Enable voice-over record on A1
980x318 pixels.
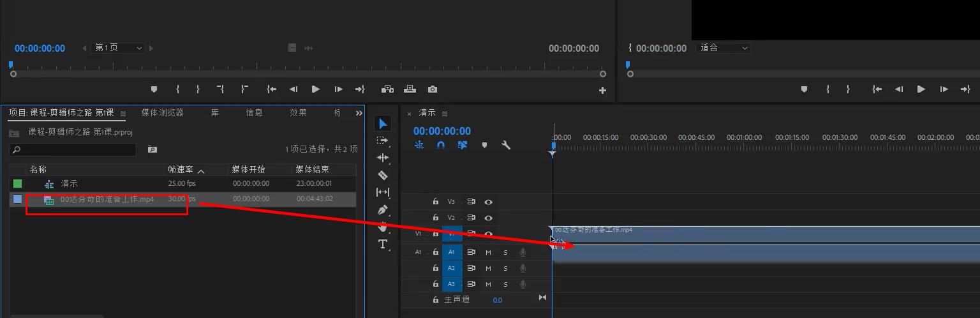(x=523, y=252)
